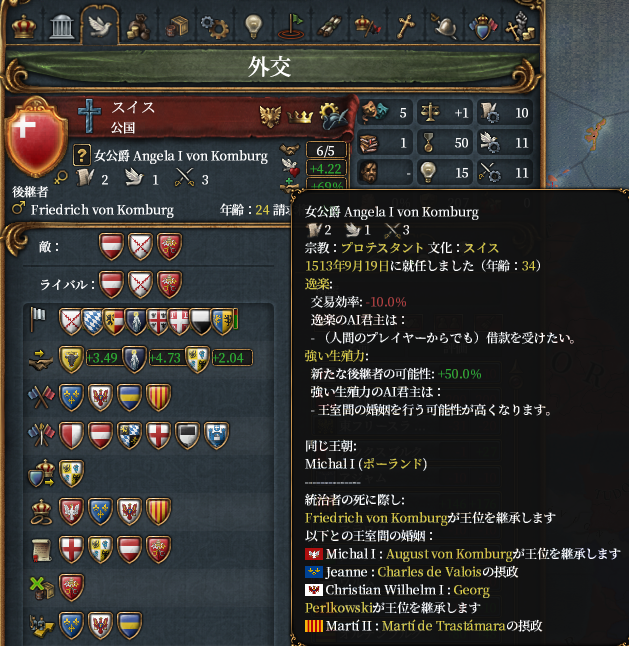629x646 pixels.
Task: Open the Trade tab with crates icon
Action: (x=177, y=27)
